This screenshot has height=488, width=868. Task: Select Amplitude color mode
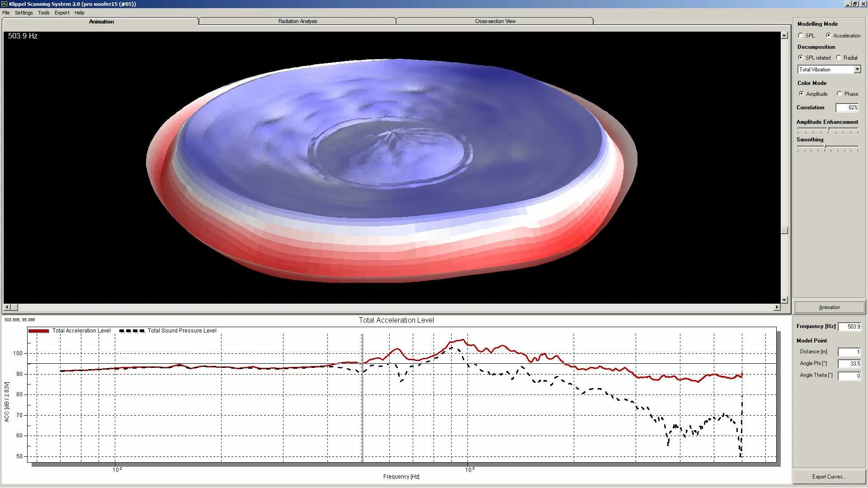(802, 94)
